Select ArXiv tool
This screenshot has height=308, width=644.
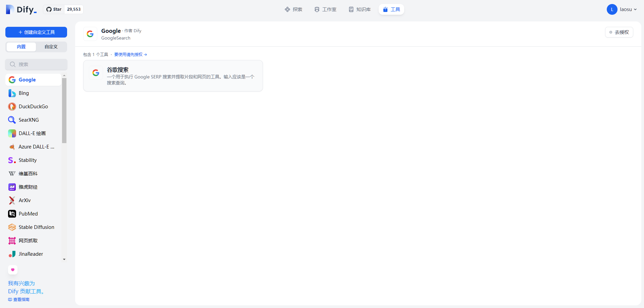(x=34, y=200)
